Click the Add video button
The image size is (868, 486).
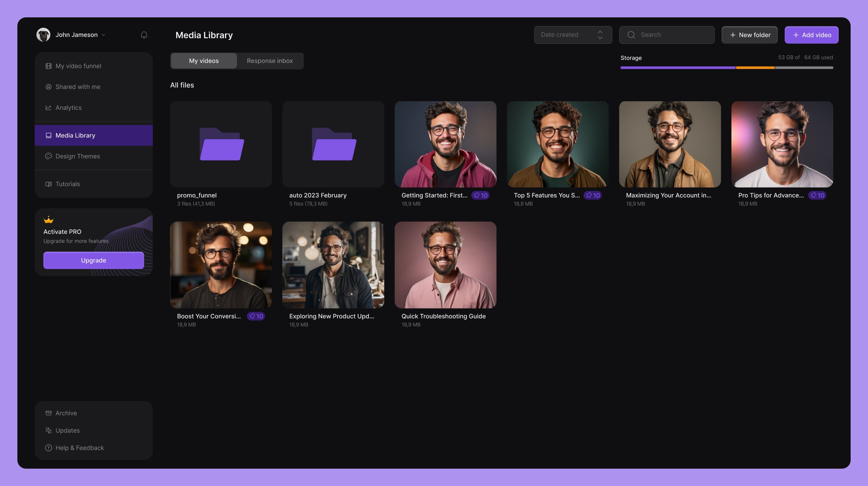click(812, 35)
